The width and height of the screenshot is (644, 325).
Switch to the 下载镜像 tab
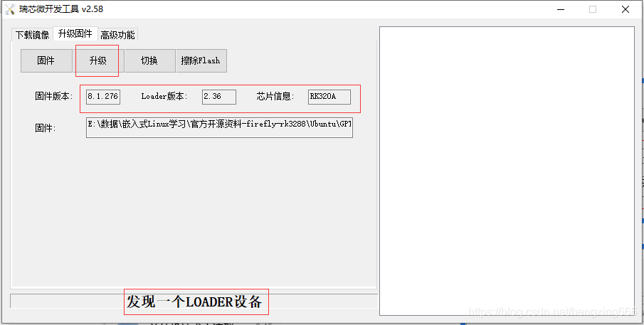coord(33,35)
